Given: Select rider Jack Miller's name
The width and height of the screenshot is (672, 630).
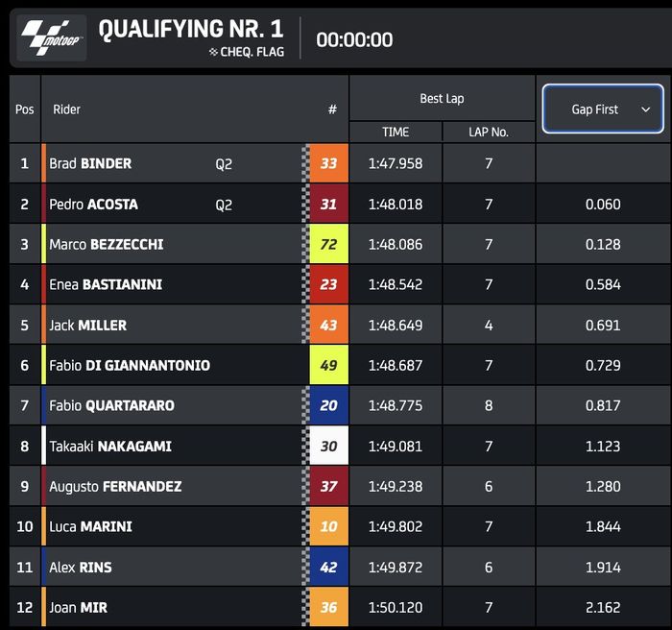Looking at the screenshot, I should (x=88, y=326).
